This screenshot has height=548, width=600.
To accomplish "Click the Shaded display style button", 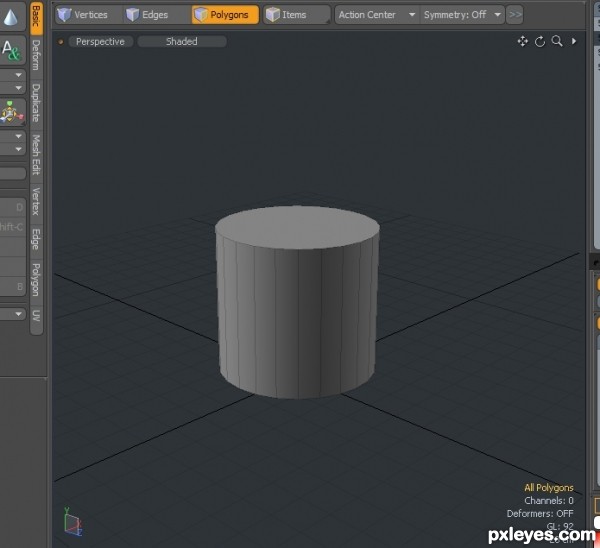I will click(182, 41).
